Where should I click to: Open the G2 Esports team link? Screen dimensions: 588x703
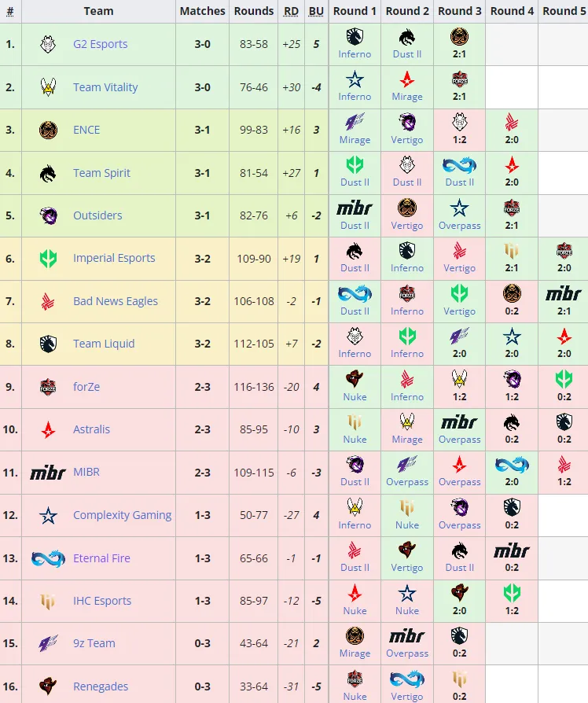point(101,44)
